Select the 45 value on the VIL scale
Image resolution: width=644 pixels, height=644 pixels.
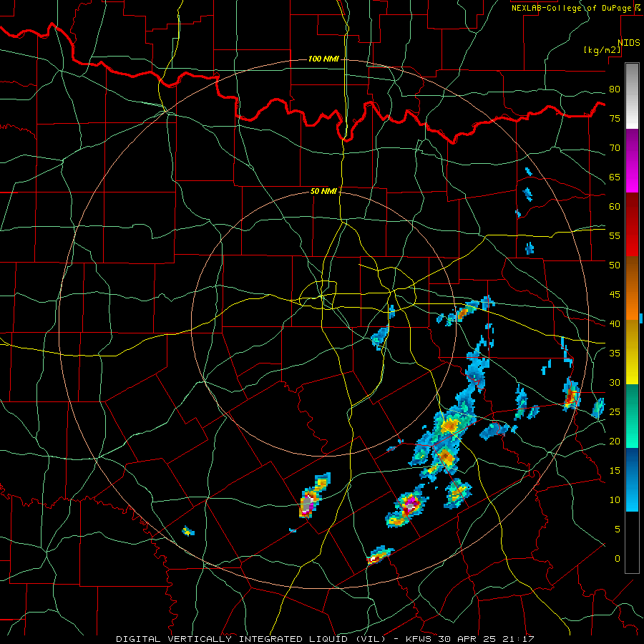[x=615, y=295]
